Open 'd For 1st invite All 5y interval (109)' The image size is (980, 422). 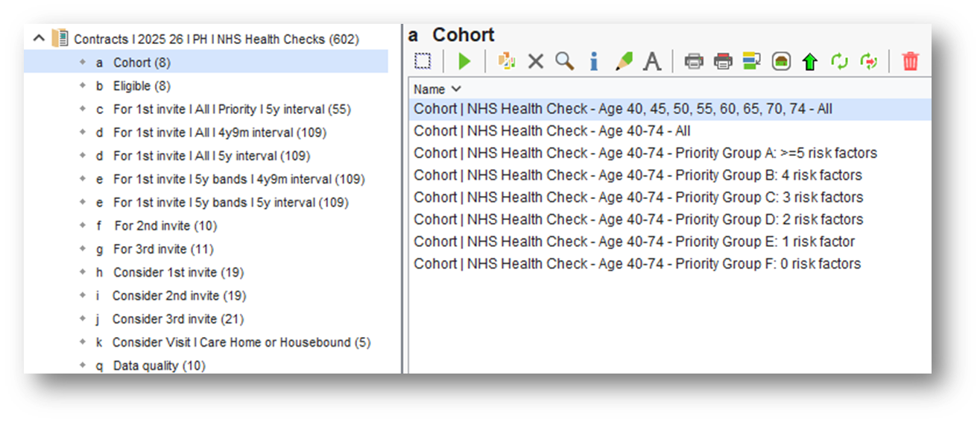203,156
